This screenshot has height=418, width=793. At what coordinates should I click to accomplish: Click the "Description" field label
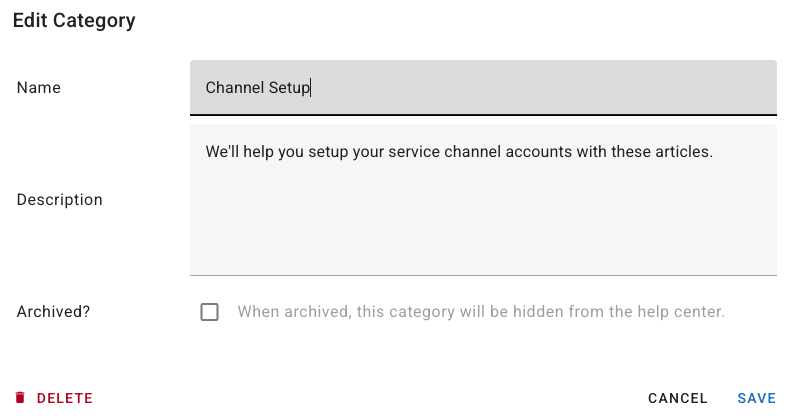60,200
